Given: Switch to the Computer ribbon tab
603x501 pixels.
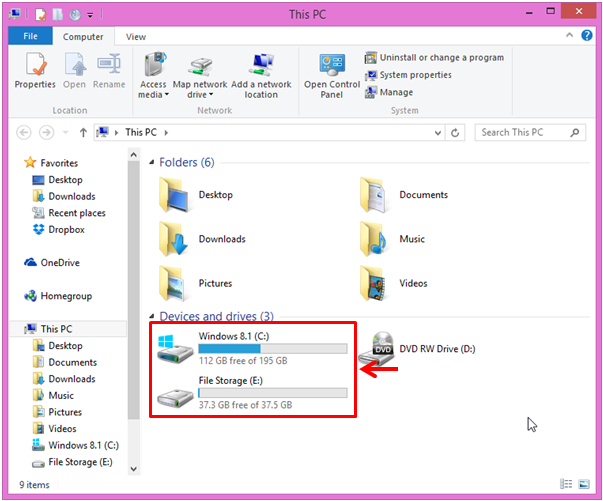Looking at the screenshot, I should (83, 37).
